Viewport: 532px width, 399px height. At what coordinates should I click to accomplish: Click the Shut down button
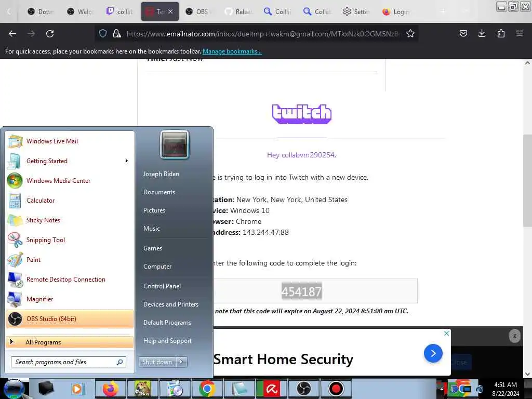157,362
